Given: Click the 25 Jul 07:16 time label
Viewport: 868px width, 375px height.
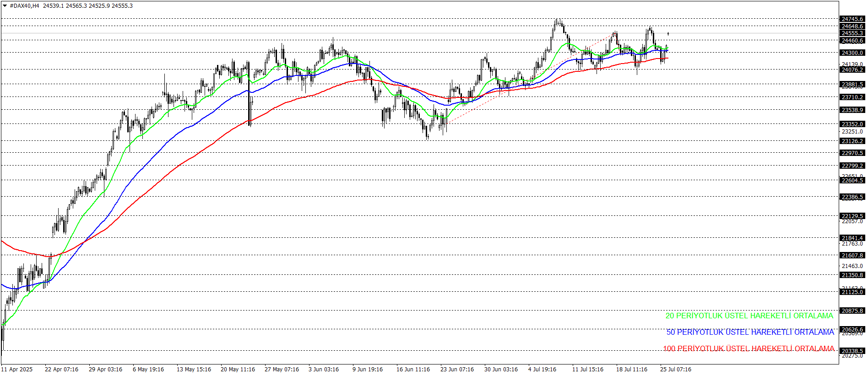Looking at the screenshot, I should 676,369.
